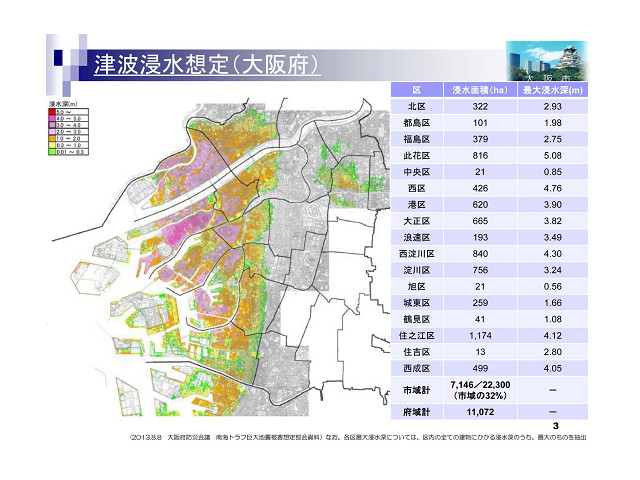Click the Osaka castle logo image
Image resolution: width=640 pixels, height=480 pixels.
[548, 62]
